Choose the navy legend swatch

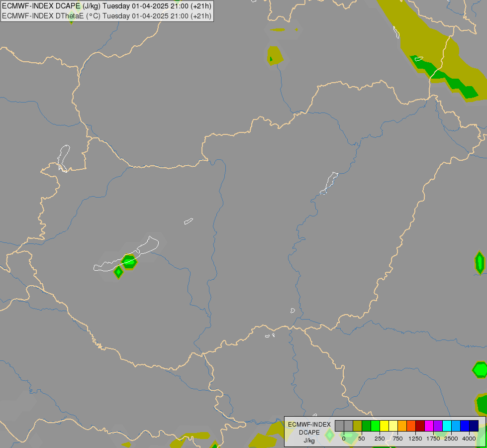tap(474, 426)
